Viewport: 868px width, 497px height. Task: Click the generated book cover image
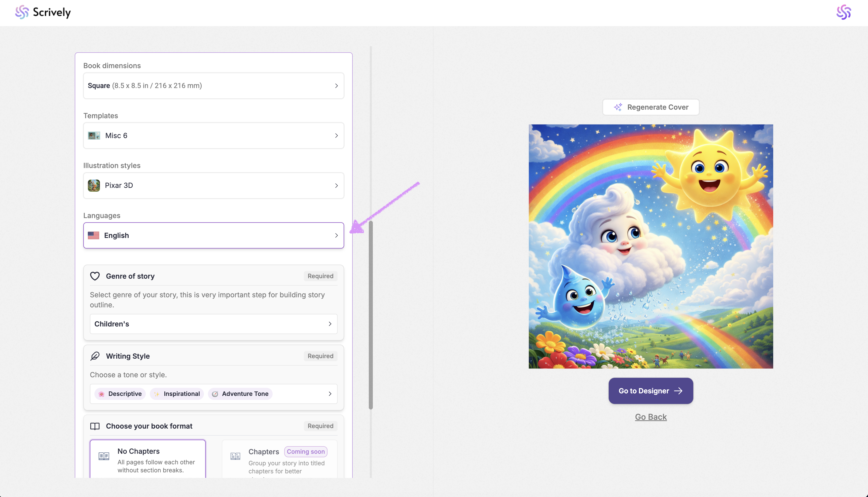point(650,246)
